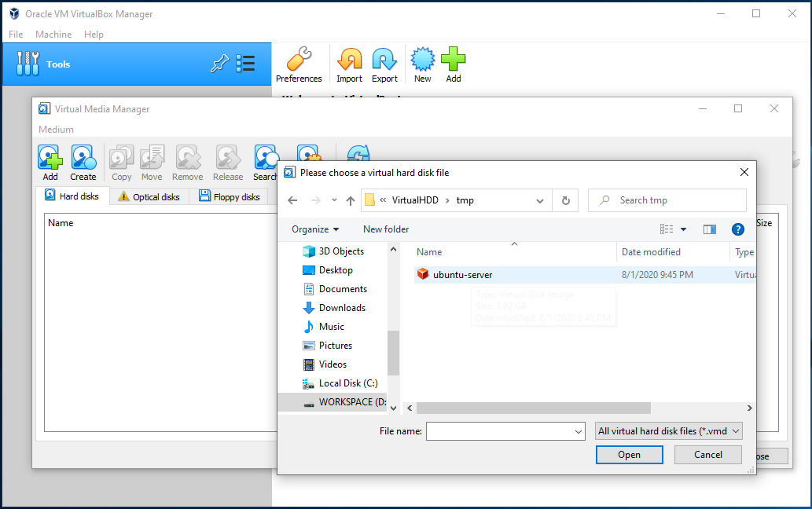Viewport: 812px width, 509px height.
Task: Expand the File name combo dropdown
Action: click(x=578, y=431)
